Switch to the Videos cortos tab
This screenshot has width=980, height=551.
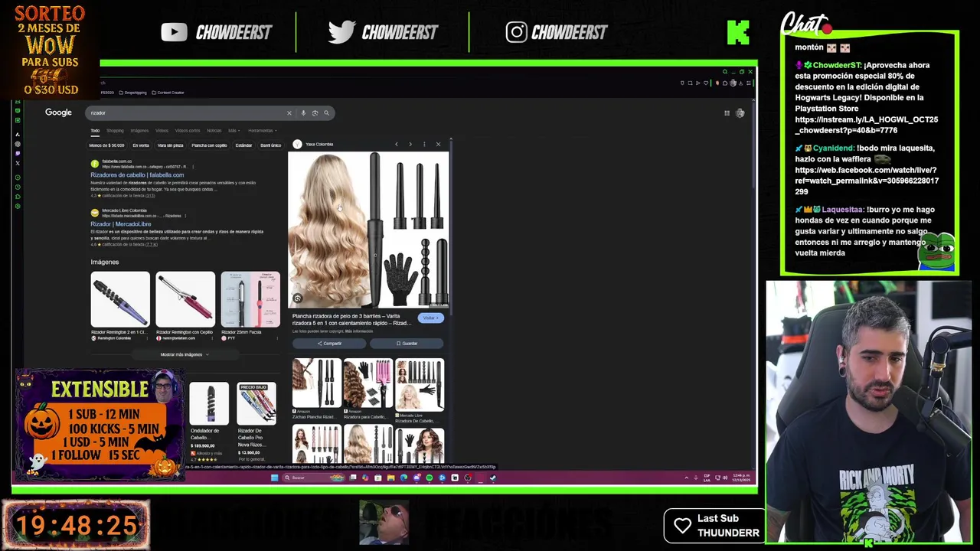pos(188,130)
